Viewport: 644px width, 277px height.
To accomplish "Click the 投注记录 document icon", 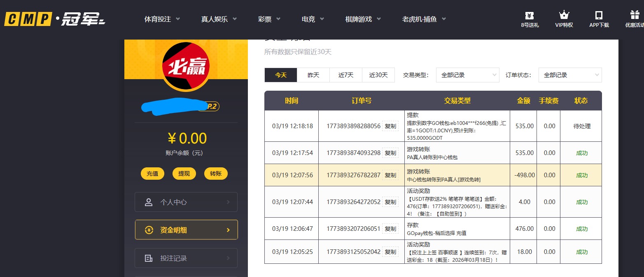I will (x=149, y=258).
